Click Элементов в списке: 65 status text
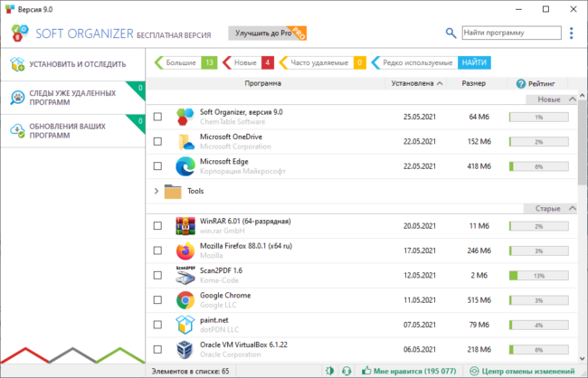 [190, 372]
